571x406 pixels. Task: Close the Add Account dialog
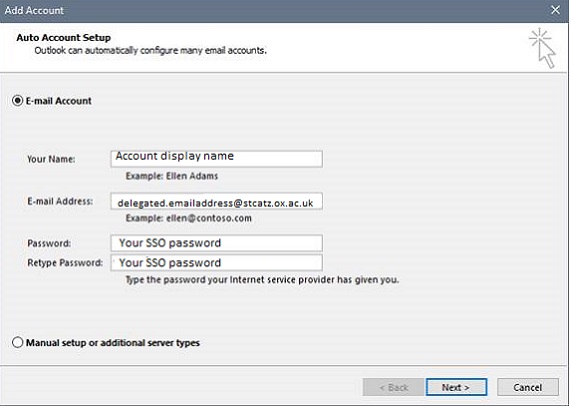pyautogui.click(x=555, y=10)
